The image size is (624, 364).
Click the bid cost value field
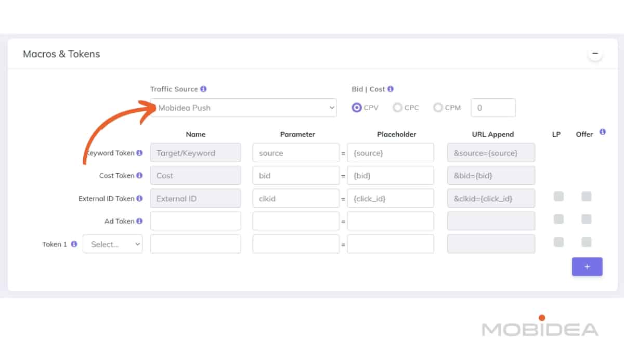tap(493, 108)
